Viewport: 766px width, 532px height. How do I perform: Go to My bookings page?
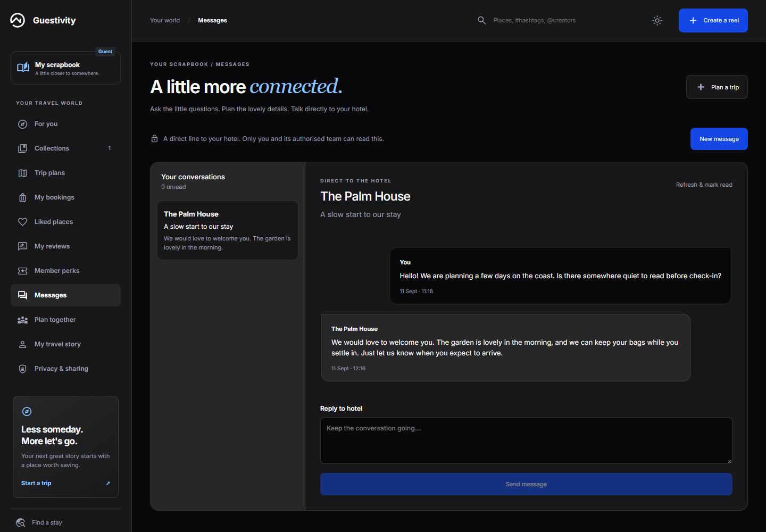65,197
